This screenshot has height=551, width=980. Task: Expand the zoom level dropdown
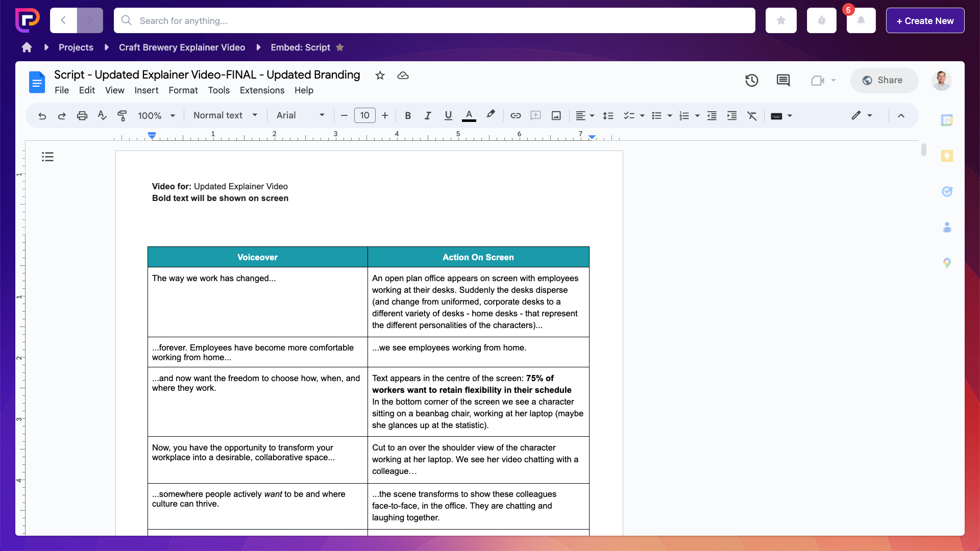pyautogui.click(x=156, y=115)
